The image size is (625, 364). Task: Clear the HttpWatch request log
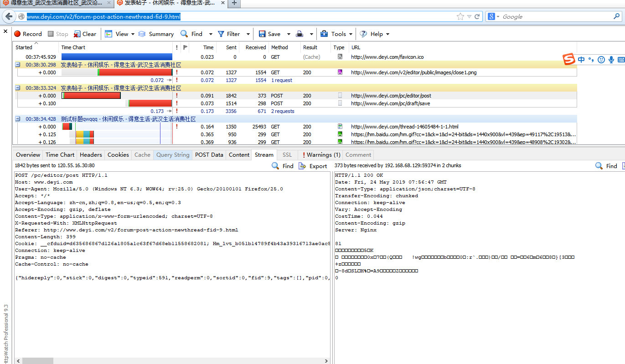[x=85, y=34]
